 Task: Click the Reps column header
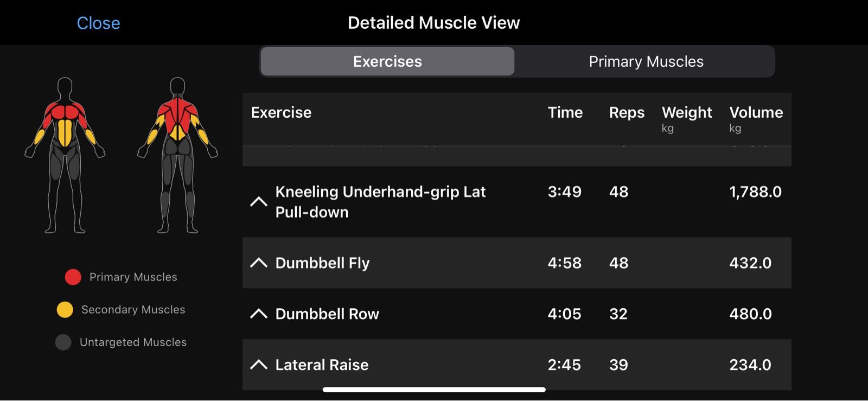(x=627, y=112)
